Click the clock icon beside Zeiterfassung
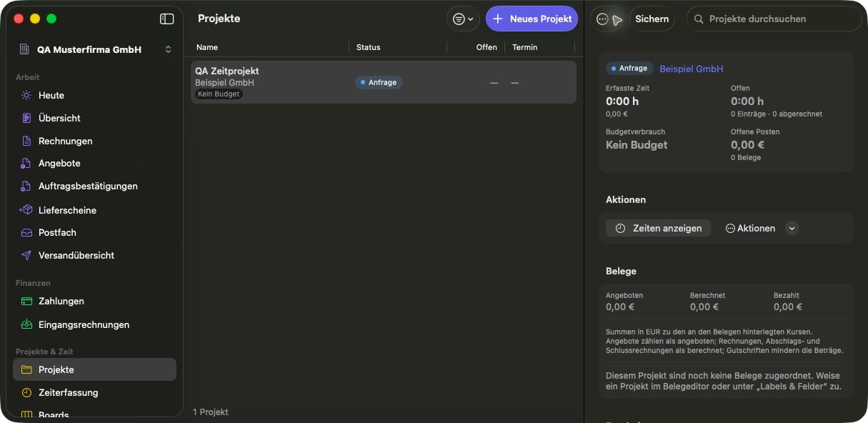Viewport: 868px width, 423px height. (x=26, y=392)
